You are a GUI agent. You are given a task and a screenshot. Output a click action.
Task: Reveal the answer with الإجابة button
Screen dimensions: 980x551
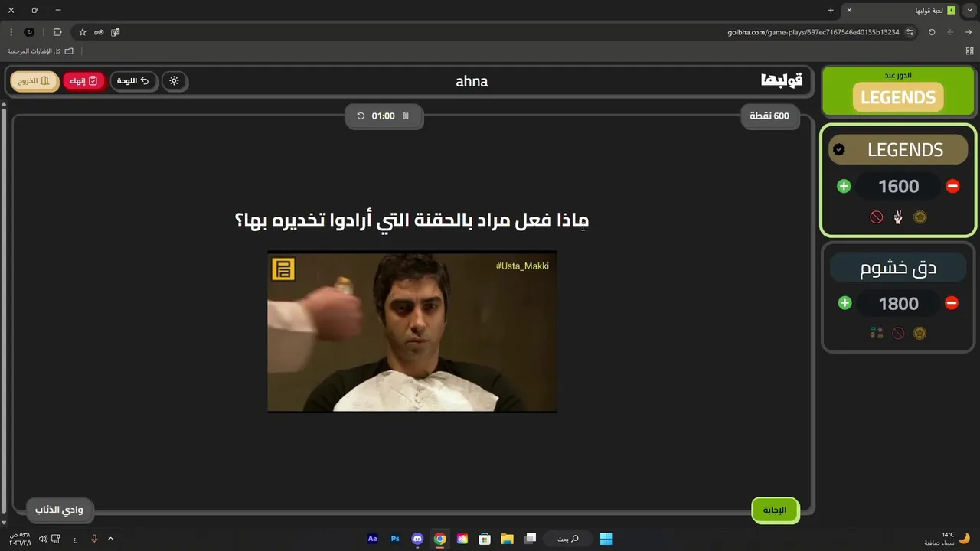pos(775,510)
